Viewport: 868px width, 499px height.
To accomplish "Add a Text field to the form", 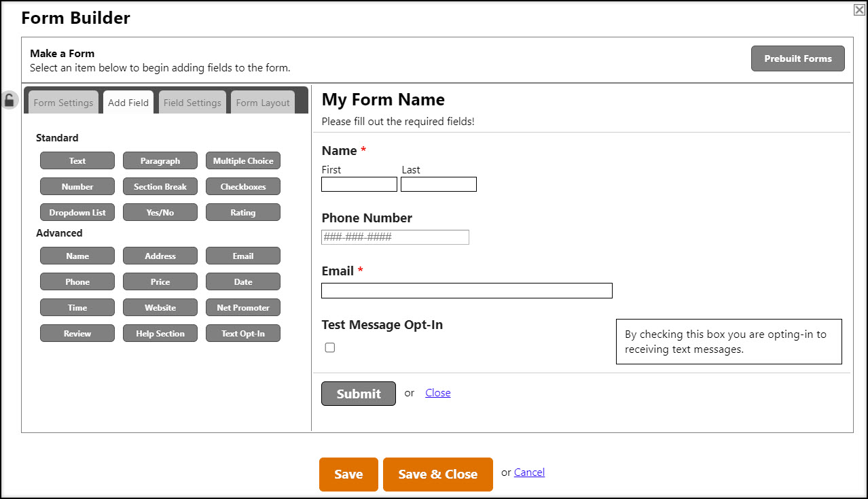I will [x=77, y=160].
